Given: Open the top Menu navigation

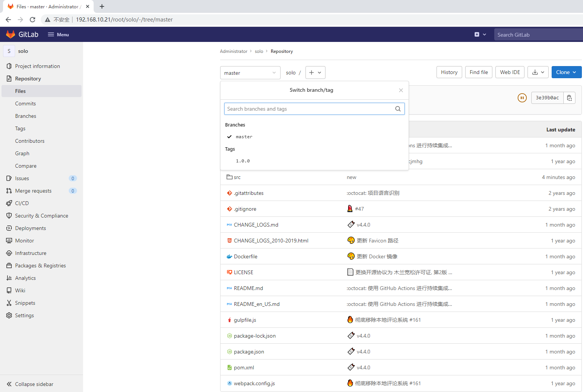Looking at the screenshot, I should 59,34.
